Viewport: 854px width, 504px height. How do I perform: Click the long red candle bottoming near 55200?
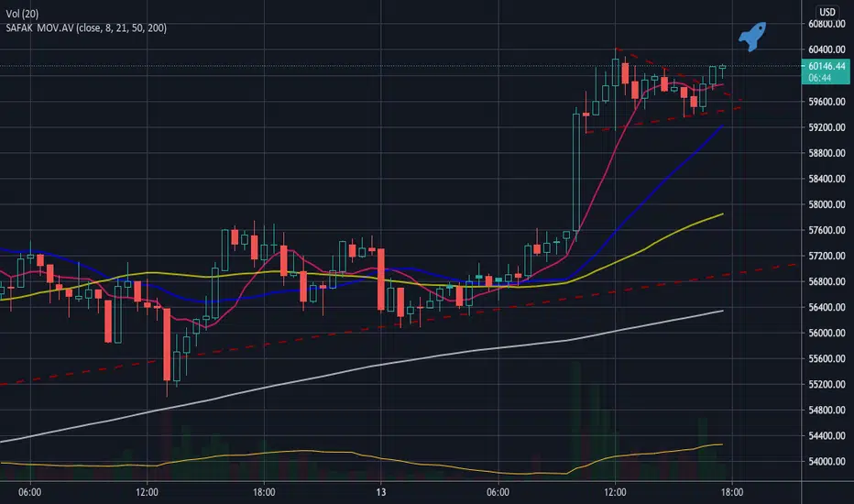pos(167,345)
